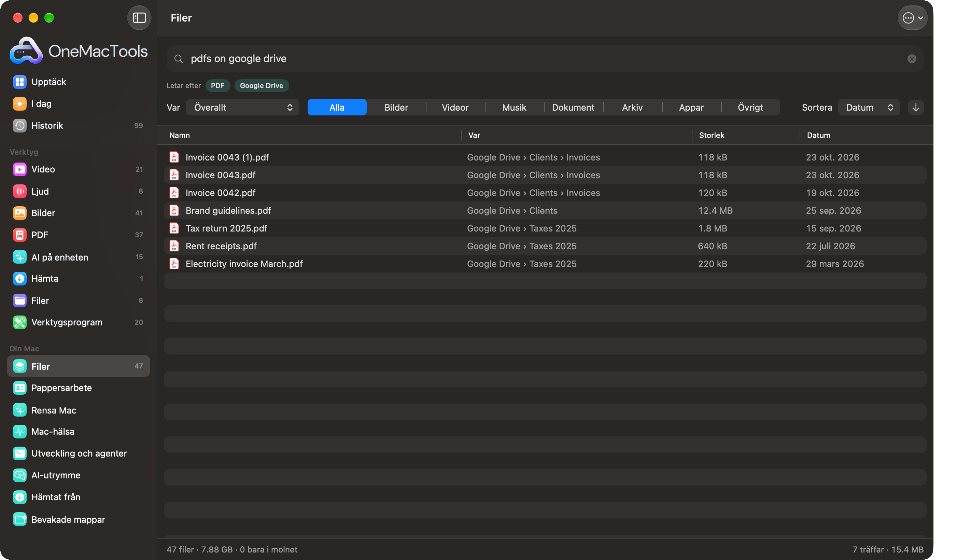This screenshot has width=956, height=560.
Task: Toggle sort direction arrow button
Action: coord(915,107)
